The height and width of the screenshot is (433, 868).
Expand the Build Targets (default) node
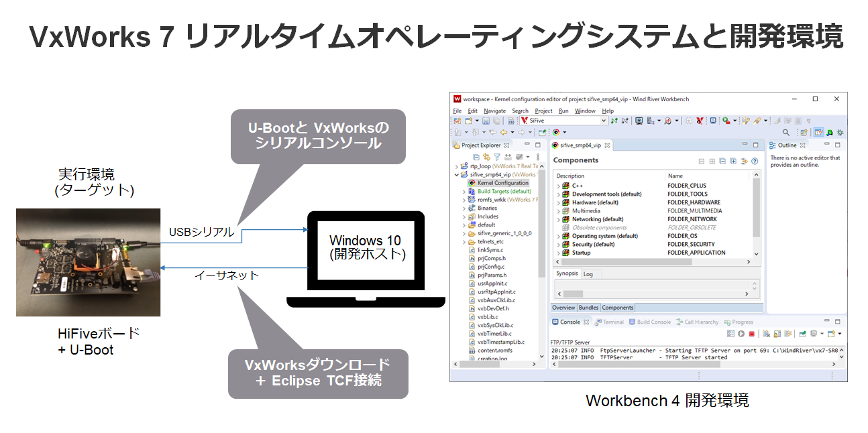(x=464, y=191)
